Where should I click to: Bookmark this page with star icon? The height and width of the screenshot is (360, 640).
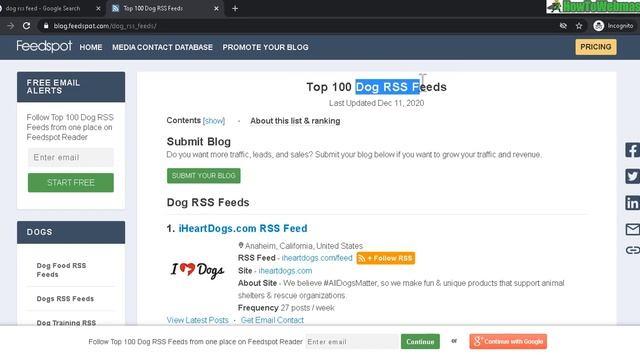[579, 26]
